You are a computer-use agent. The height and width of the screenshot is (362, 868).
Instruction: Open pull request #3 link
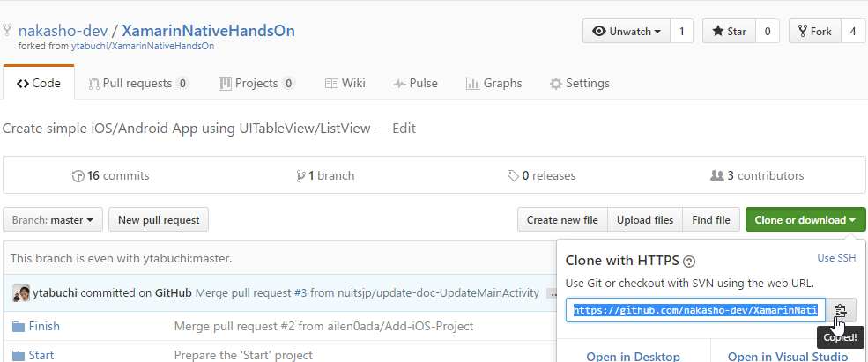300,293
